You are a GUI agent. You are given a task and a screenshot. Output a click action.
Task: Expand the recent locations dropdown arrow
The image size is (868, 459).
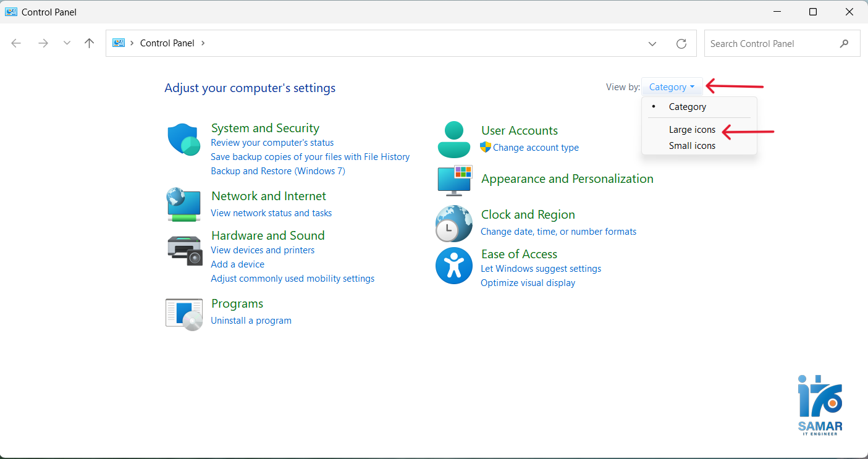pos(67,43)
